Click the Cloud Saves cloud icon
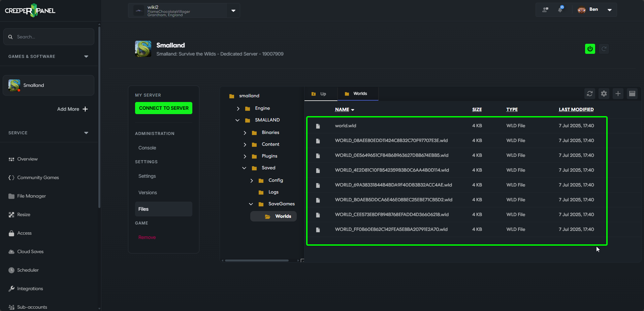Viewport: 644px width, 311px height. [11, 252]
